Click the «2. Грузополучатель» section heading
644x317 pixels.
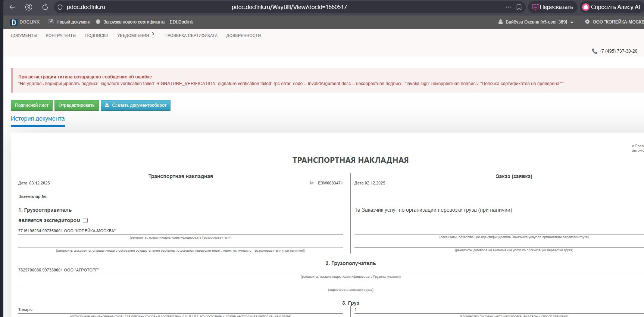point(350,263)
